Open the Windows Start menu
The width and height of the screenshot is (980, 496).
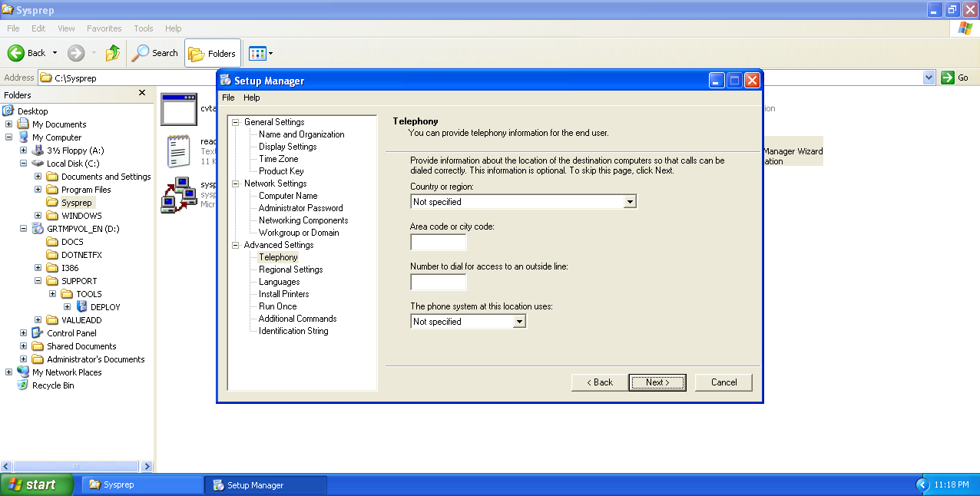tap(37, 484)
